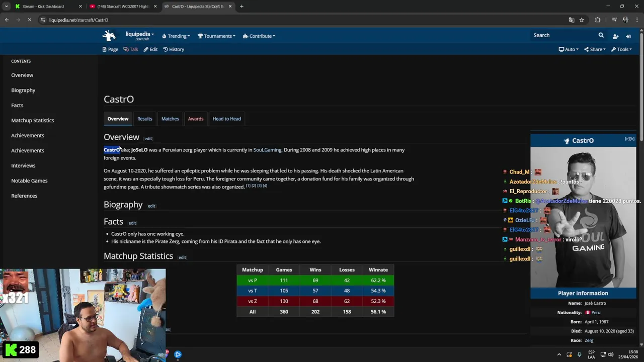Click the Edit tab in page toolbar
Screen dimensions: 644x362
click(x=150, y=49)
